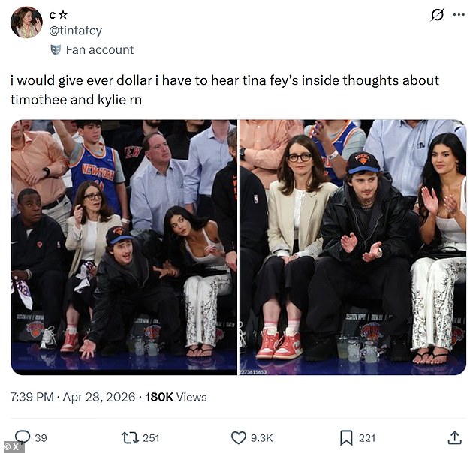The image size is (476, 453).
Task: Open the @tintafey handle link
Action: click(x=76, y=31)
